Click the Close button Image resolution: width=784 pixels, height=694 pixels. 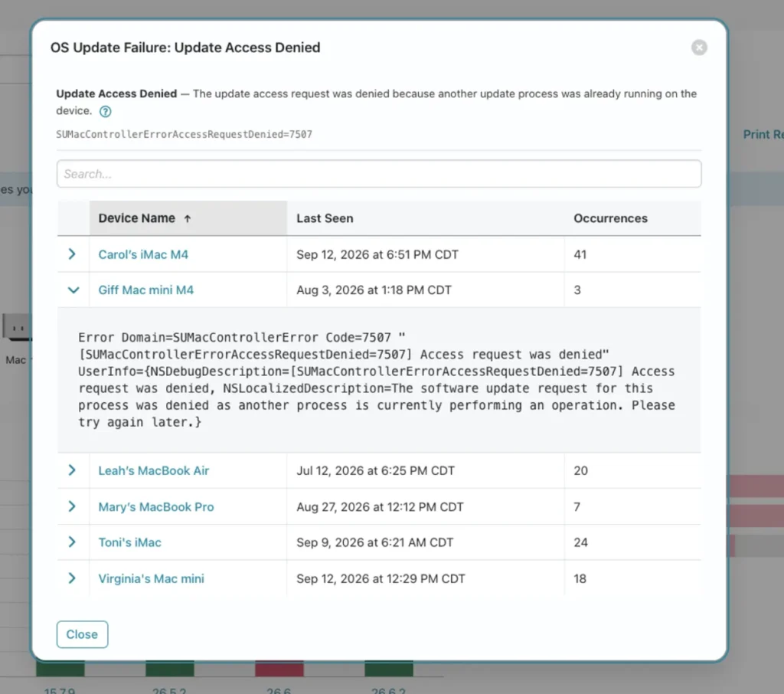point(82,634)
